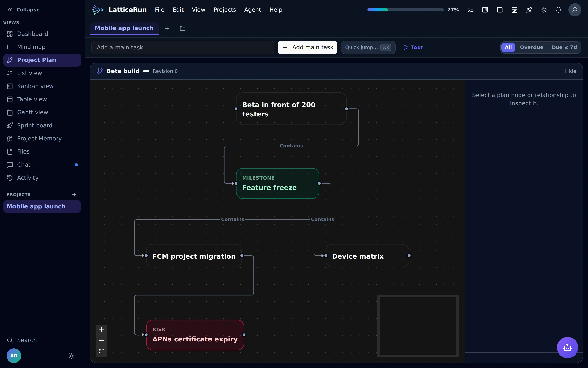Click the 27% progress bar
Viewport: 588px width, 368px height.
(405, 10)
